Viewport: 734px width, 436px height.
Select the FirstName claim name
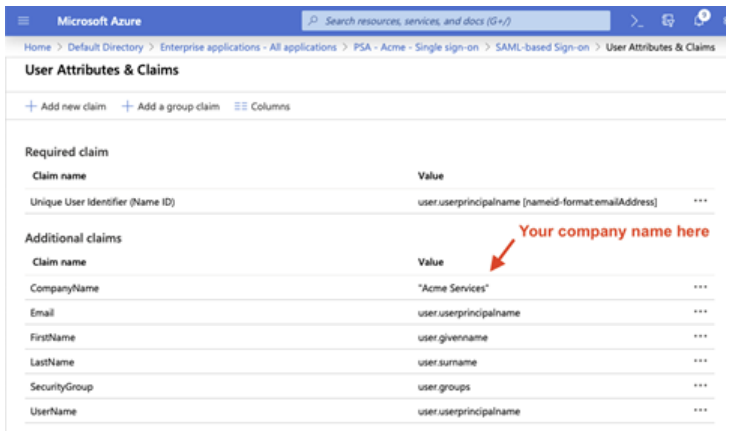click(52, 337)
